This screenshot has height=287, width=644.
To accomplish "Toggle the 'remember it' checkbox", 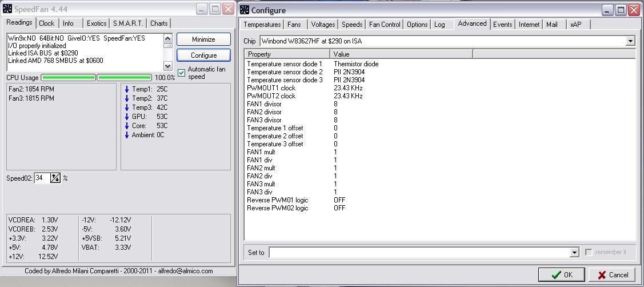I will tap(589, 252).
